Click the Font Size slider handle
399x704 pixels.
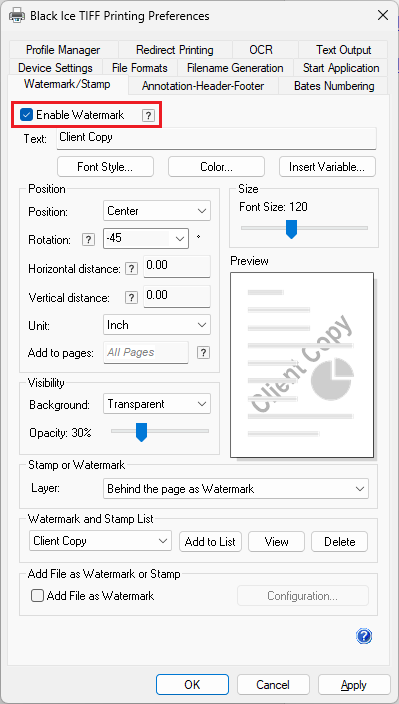tap(292, 229)
